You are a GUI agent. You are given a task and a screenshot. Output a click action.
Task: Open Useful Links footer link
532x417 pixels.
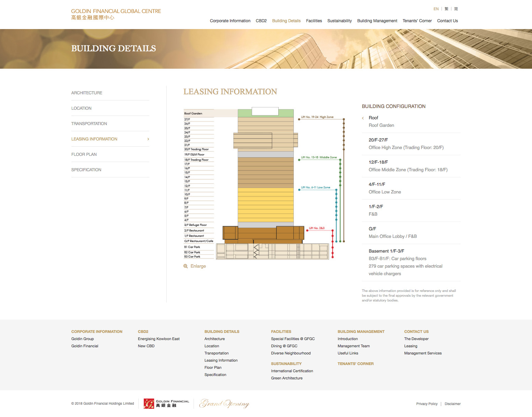tap(348, 353)
